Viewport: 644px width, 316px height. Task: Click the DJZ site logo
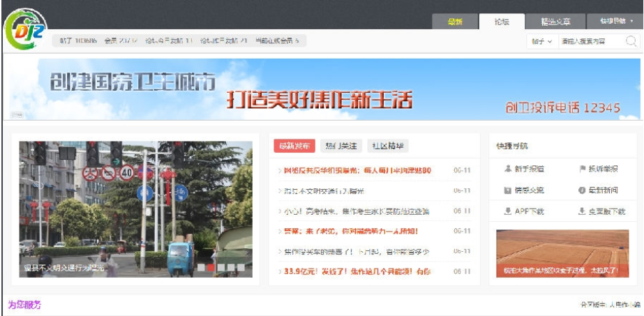pos(26,32)
